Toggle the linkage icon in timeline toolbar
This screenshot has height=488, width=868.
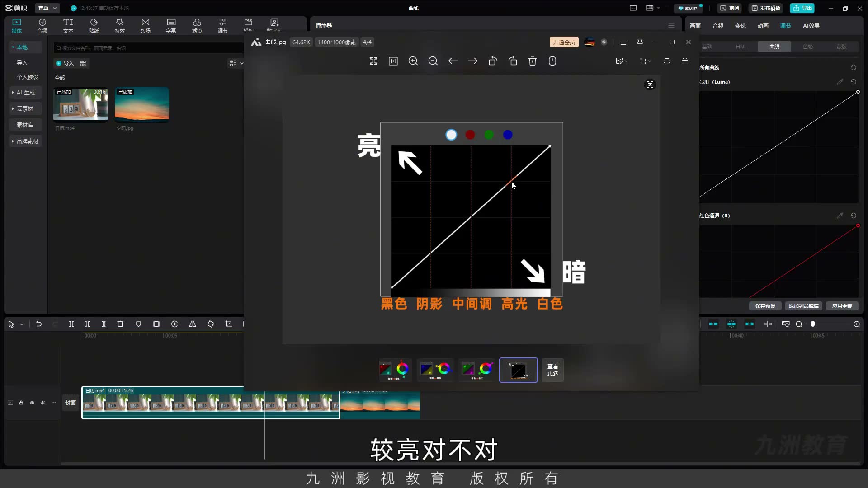[750, 324]
